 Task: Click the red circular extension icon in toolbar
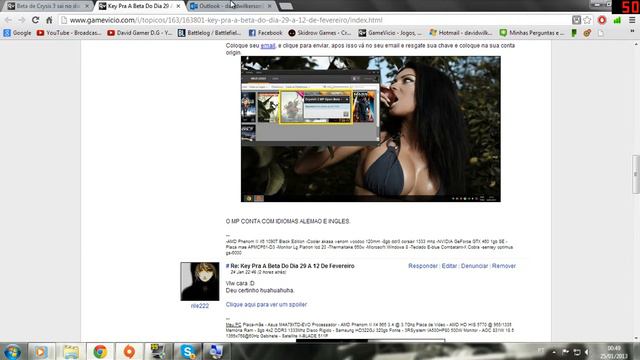(602, 20)
